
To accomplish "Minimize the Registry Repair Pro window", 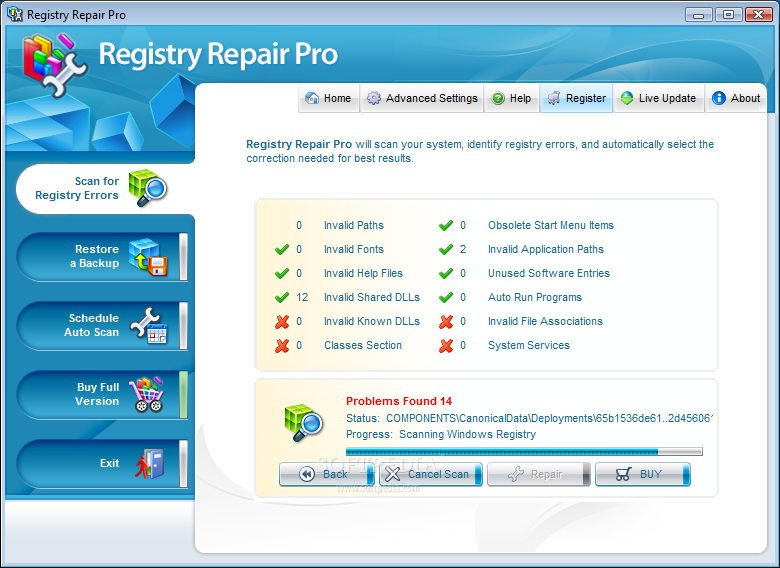I will tap(698, 14).
